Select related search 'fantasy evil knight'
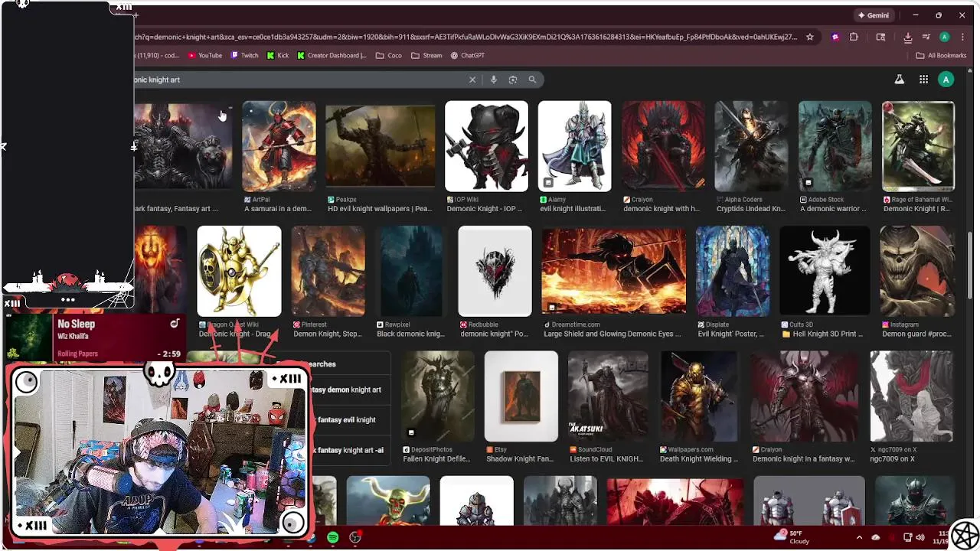 coord(349,419)
